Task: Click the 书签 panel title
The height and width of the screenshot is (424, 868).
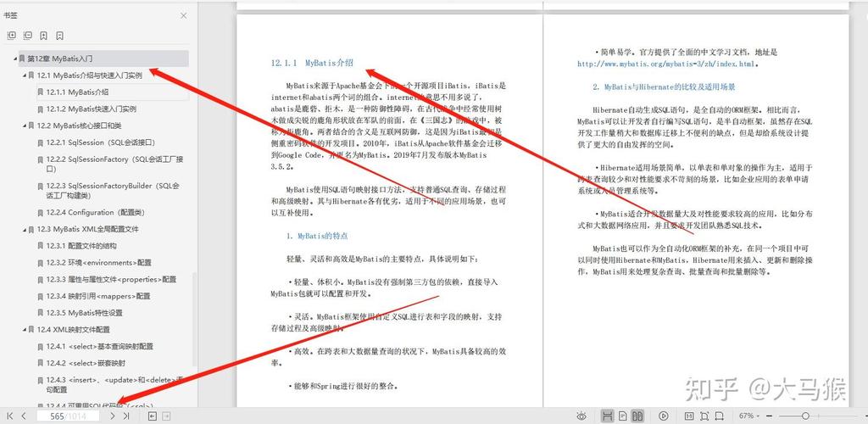Action: point(10,15)
